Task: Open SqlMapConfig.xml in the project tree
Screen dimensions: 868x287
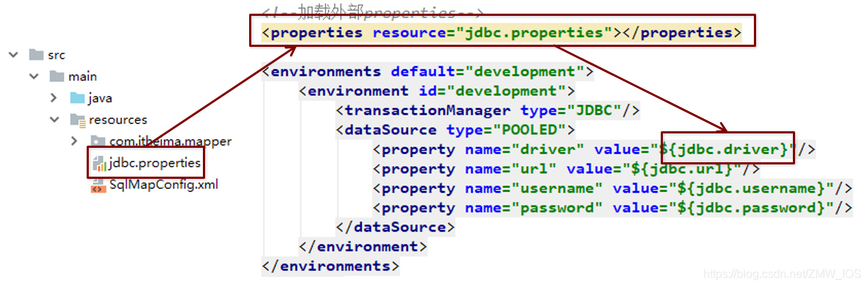Action: [164, 185]
